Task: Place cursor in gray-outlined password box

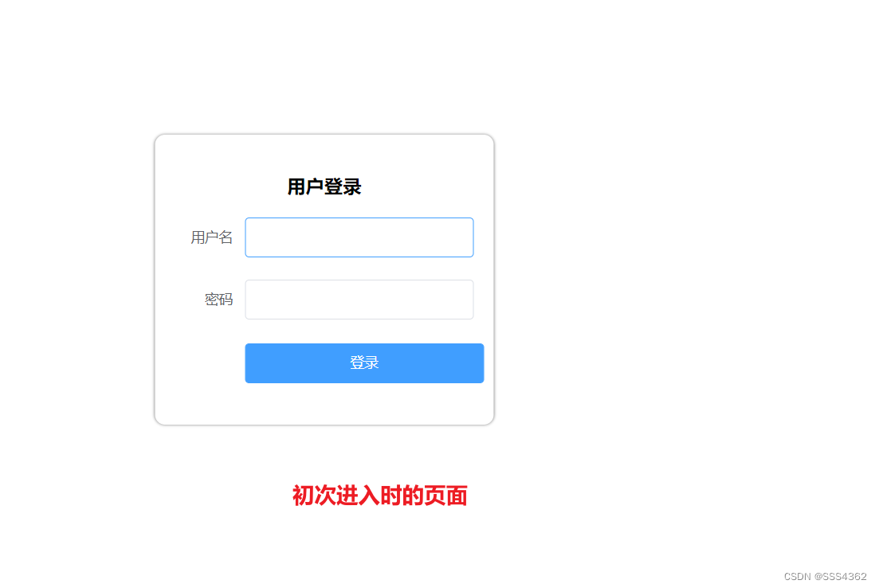Action: coord(359,300)
